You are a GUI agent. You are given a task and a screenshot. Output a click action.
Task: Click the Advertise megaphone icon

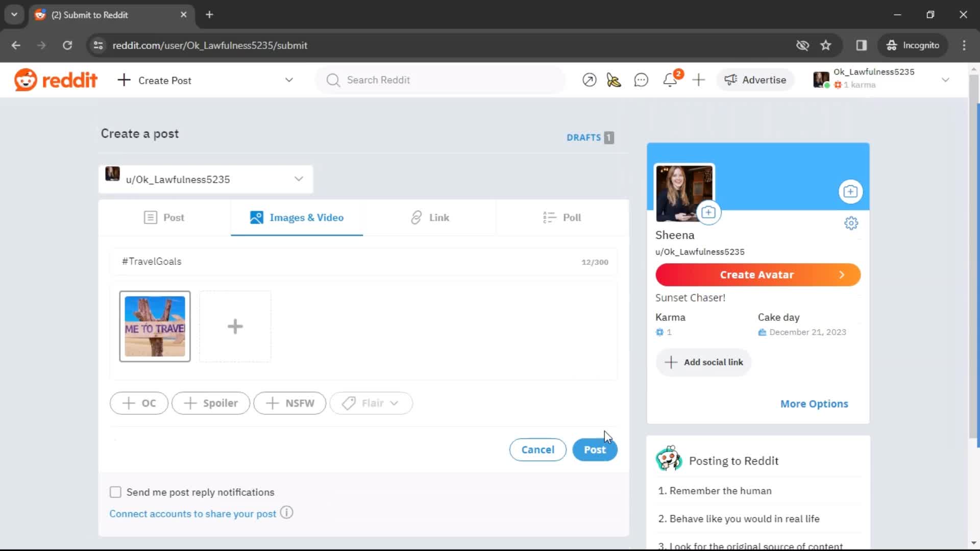point(730,80)
